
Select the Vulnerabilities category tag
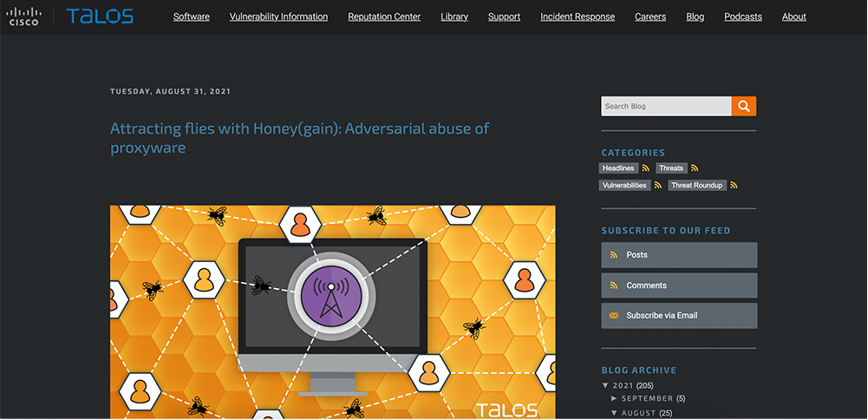pyautogui.click(x=624, y=186)
